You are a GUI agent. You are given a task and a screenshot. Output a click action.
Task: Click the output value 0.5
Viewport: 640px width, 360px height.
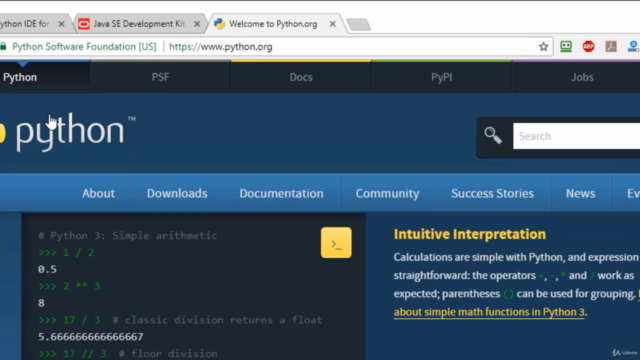coord(47,269)
